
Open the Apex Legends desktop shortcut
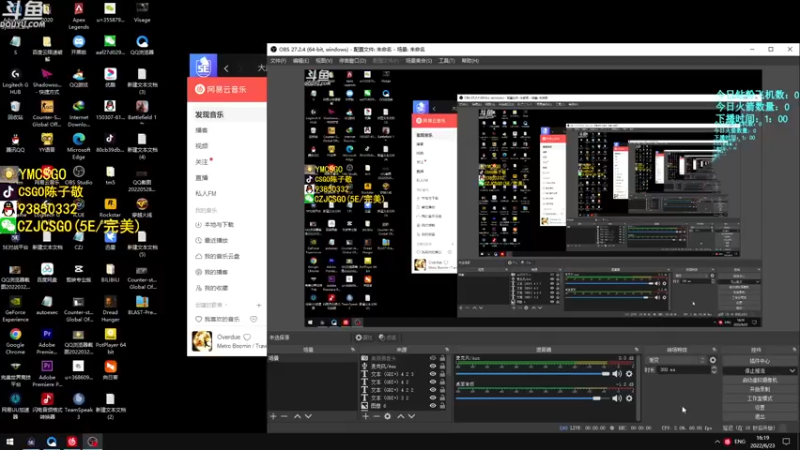click(79, 15)
